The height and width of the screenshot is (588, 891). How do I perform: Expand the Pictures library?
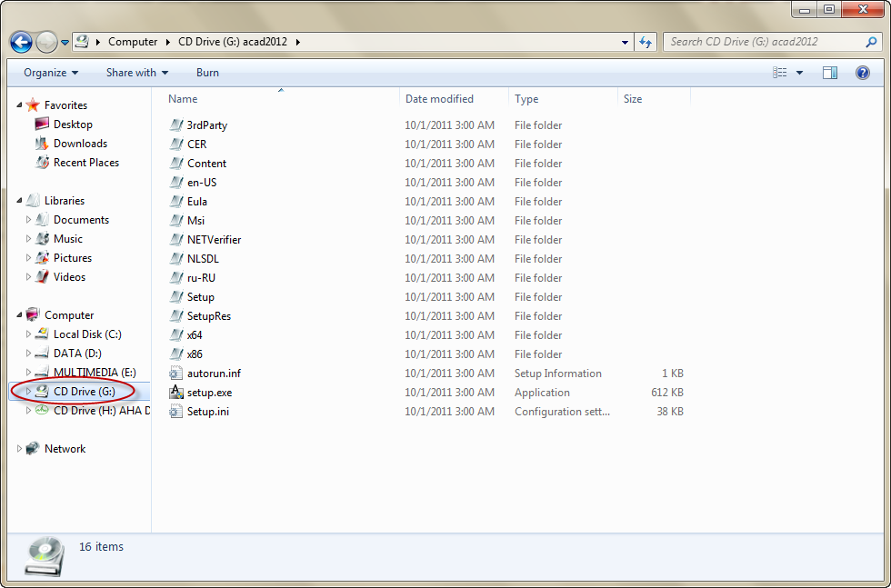(x=28, y=258)
